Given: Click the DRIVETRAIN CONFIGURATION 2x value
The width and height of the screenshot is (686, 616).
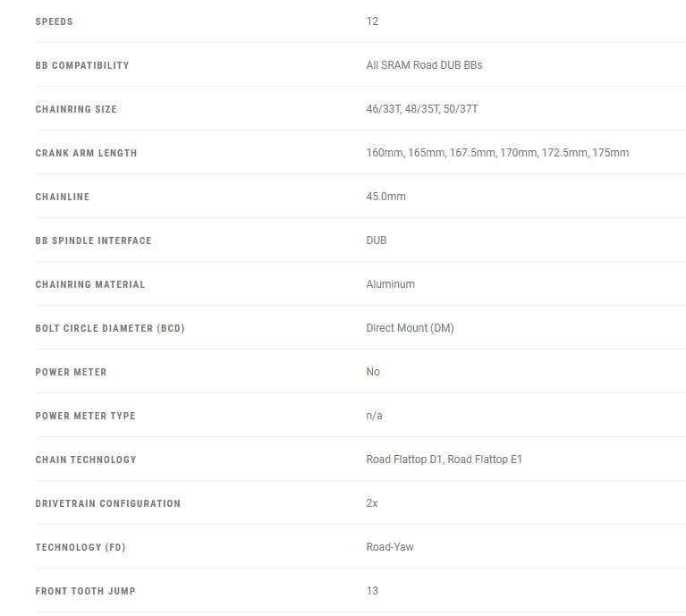Looking at the screenshot, I should pos(372,502).
